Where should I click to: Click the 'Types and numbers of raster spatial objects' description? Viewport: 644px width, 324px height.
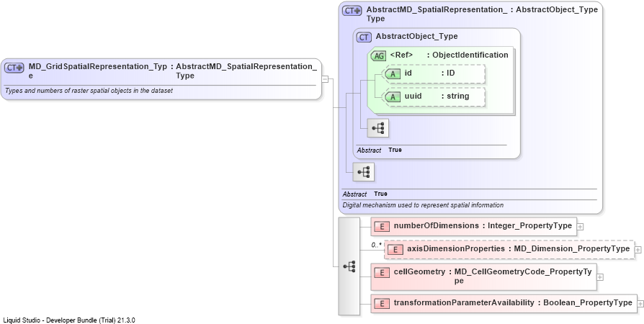[89, 90]
